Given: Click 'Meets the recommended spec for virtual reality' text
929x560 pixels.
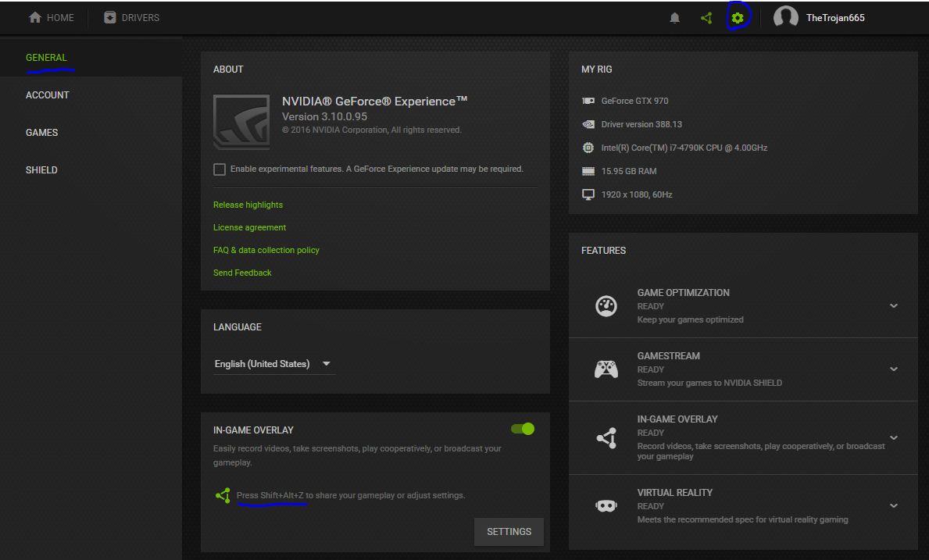Looking at the screenshot, I should coord(742,519).
